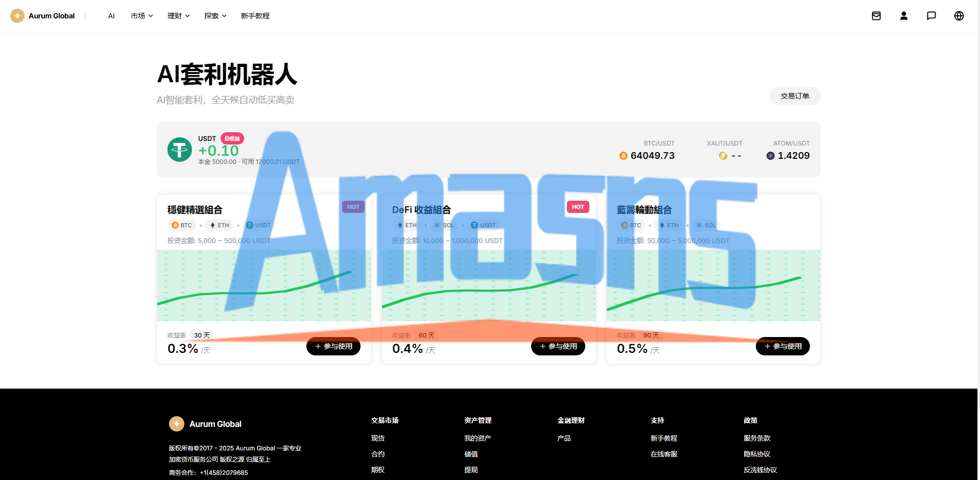Click the ATOM/USDT coin icon
This screenshot has width=980, height=480.
[771, 156]
